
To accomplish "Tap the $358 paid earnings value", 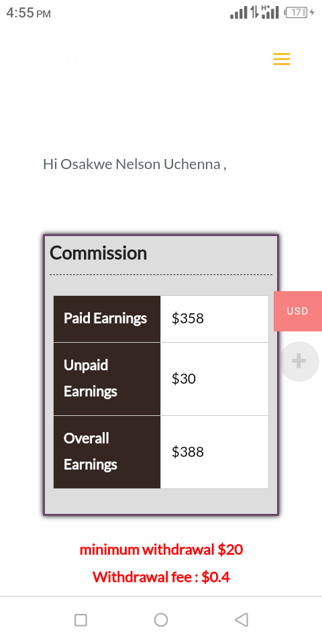I will pos(188,319).
